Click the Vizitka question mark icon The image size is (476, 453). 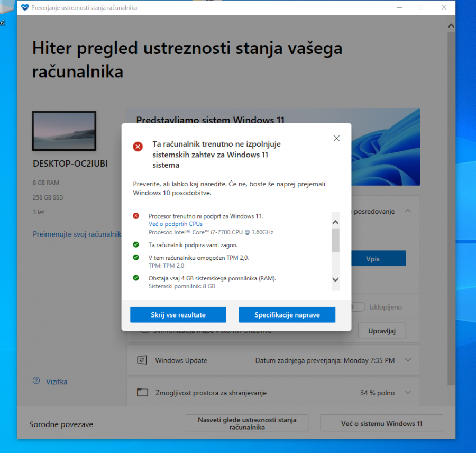point(36,381)
